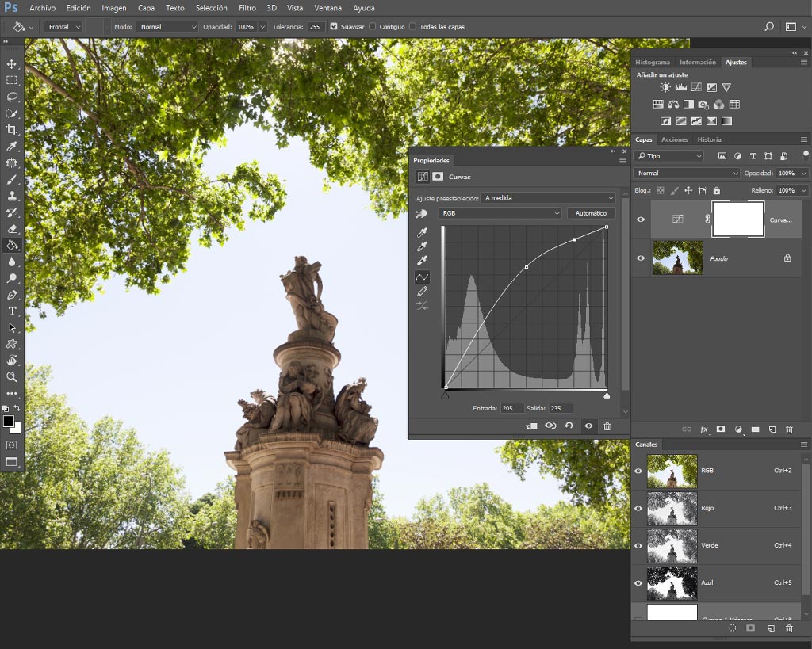Toggle adjustment visibility eye in Propiedades
812x649 pixels.
pos(589,426)
